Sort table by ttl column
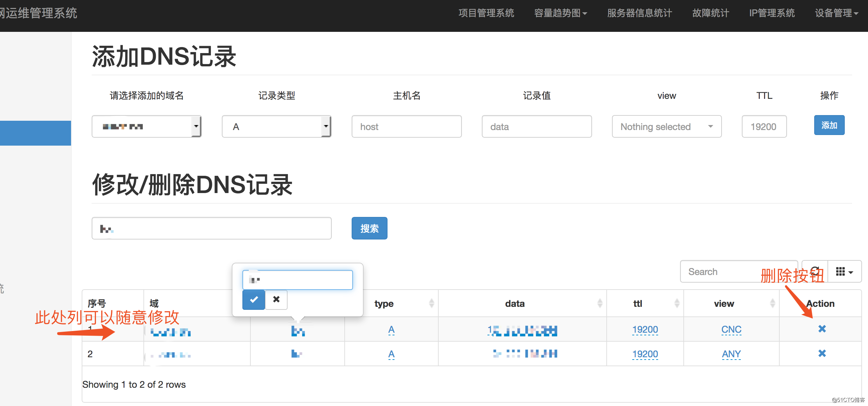The width and height of the screenshot is (868, 406). click(645, 303)
